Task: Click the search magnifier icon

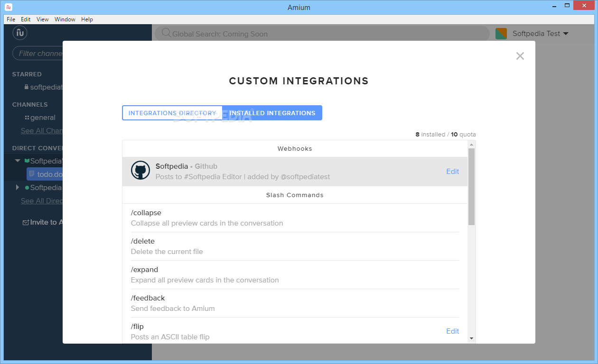Action: coord(166,33)
